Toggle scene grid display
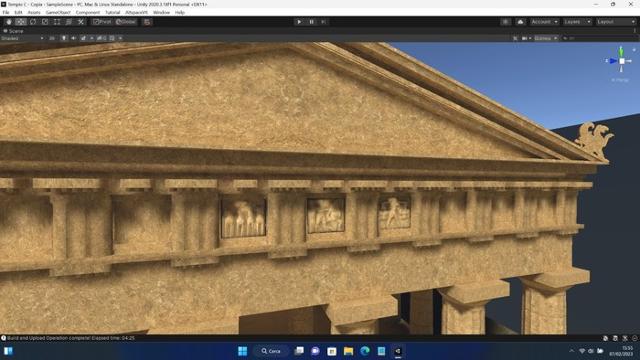Image resolution: width=640 pixels, height=360 pixels. coord(112,38)
